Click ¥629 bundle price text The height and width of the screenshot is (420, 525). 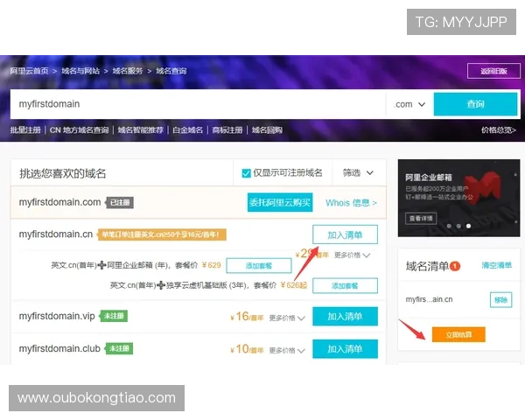tap(211, 265)
